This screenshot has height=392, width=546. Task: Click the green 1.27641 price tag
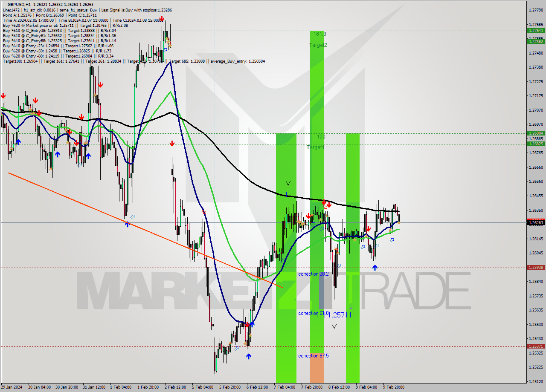[x=536, y=31]
